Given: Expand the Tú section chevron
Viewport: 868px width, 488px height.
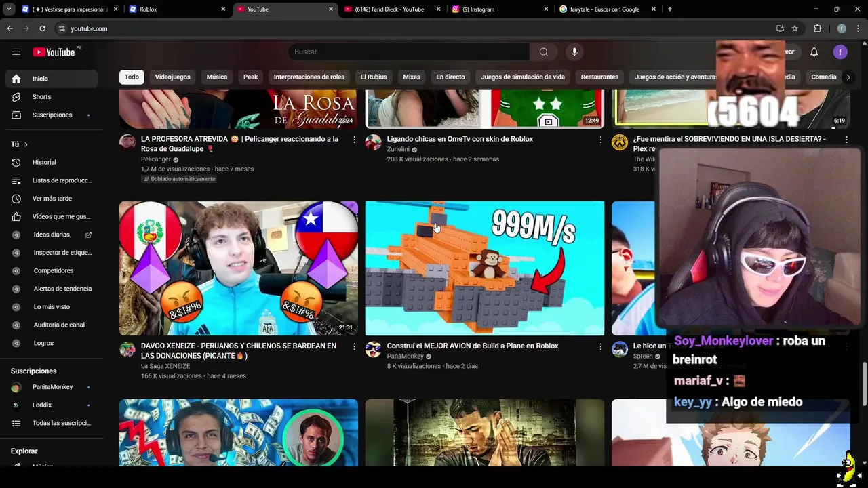Looking at the screenshot, I should (26, 144).
